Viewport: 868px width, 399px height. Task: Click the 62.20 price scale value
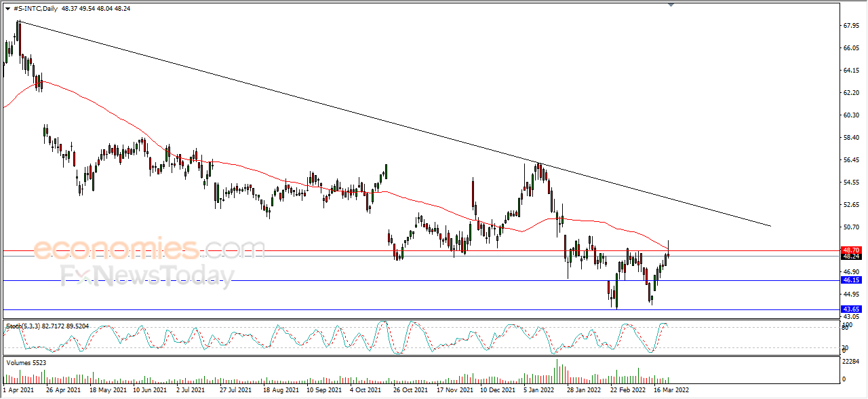(x=851, y=93)
